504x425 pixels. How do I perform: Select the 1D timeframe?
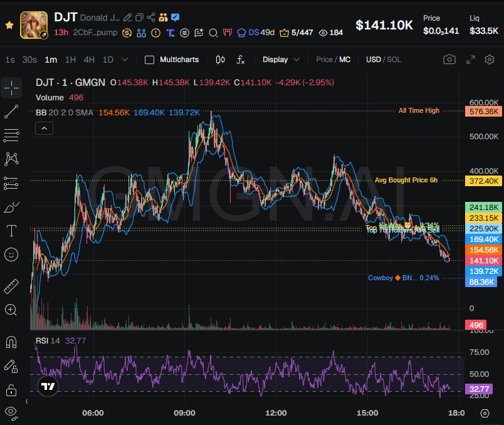[x=108, y=60]
